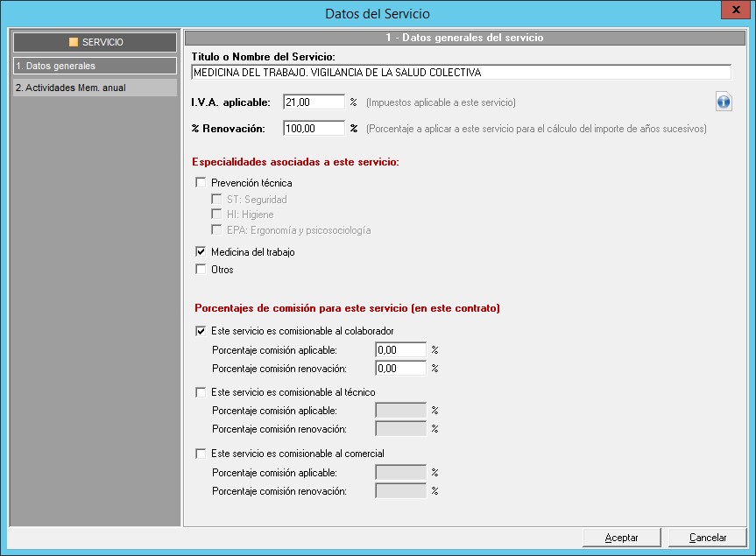Click the EPA: Ergonomía y psicosociología checkbox
The width and height of the screenshot is (756, 556).
217,230
